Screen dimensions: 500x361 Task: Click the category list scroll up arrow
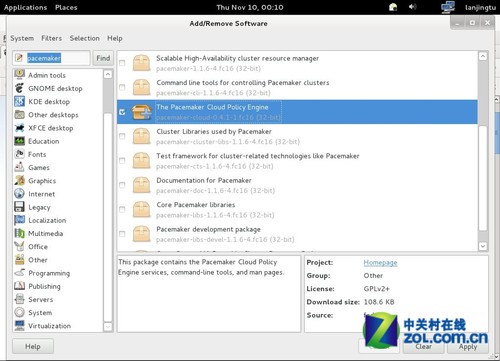[108, 74]
